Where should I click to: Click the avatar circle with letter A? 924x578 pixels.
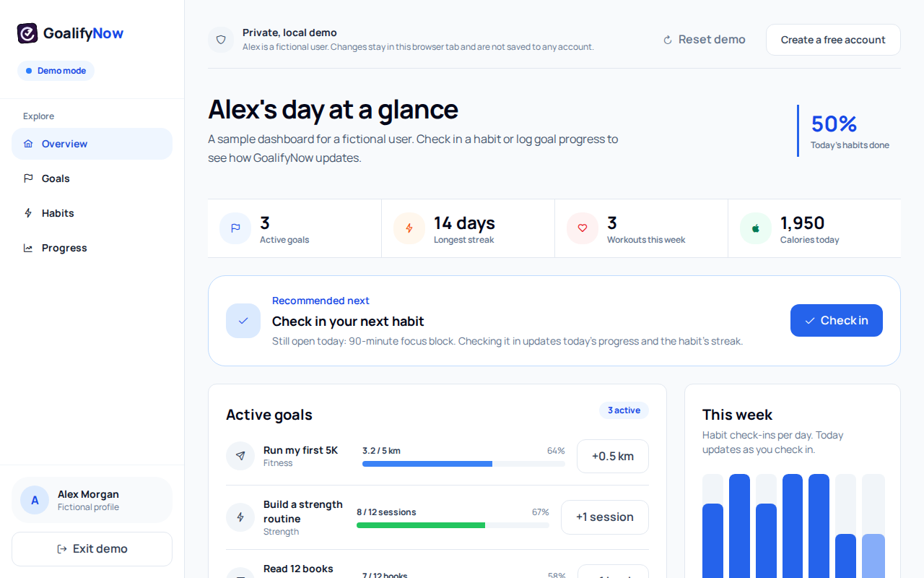(x=35, y=500)
